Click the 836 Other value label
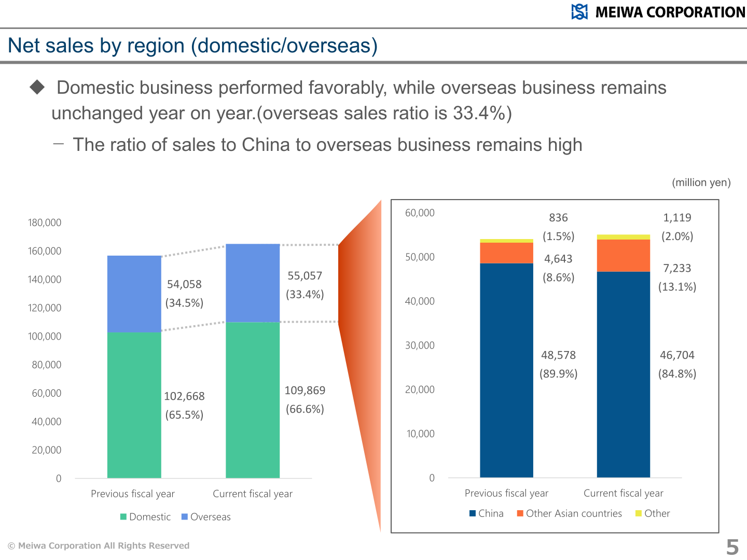 click(x=559, y=218)
